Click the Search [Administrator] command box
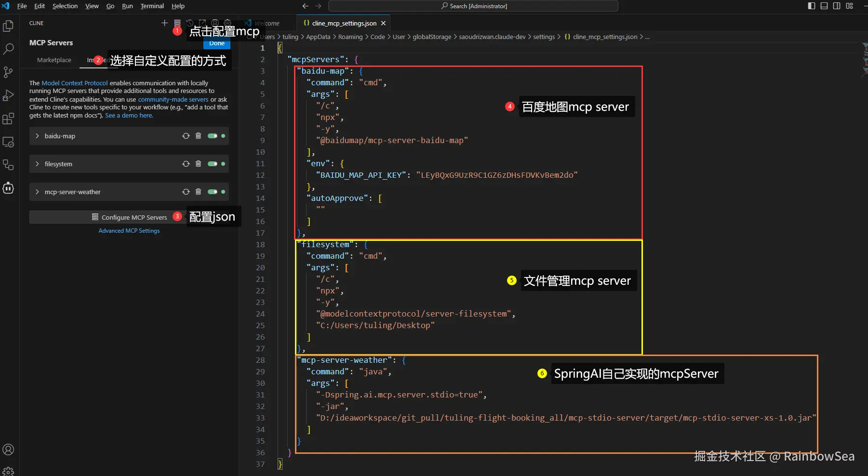The height and width of the screenshot is (476, 868). tap(473, 6)
